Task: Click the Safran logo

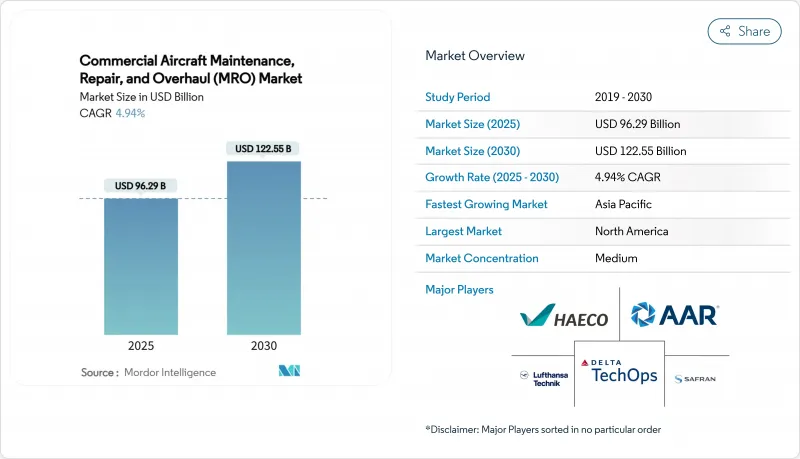Action: pos(695,379)
